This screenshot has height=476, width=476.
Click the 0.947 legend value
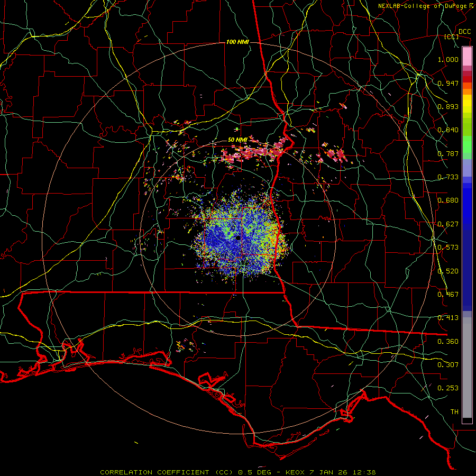(x=448, y=83)
